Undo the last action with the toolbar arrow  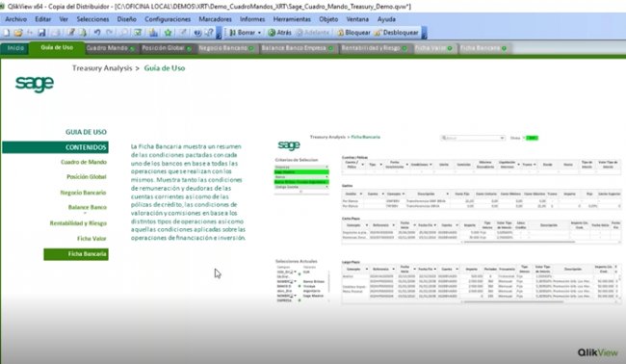coord(97,33)
